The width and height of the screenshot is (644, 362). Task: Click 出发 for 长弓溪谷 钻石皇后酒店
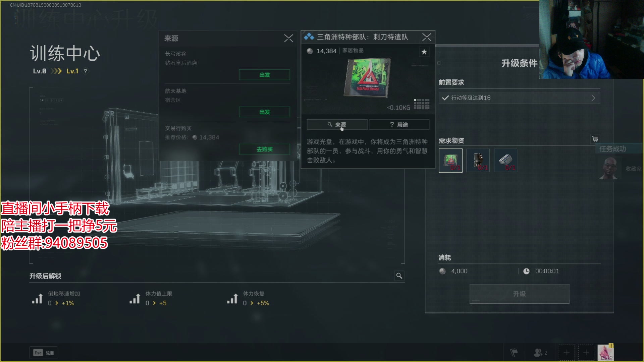[x=264, y=75]
